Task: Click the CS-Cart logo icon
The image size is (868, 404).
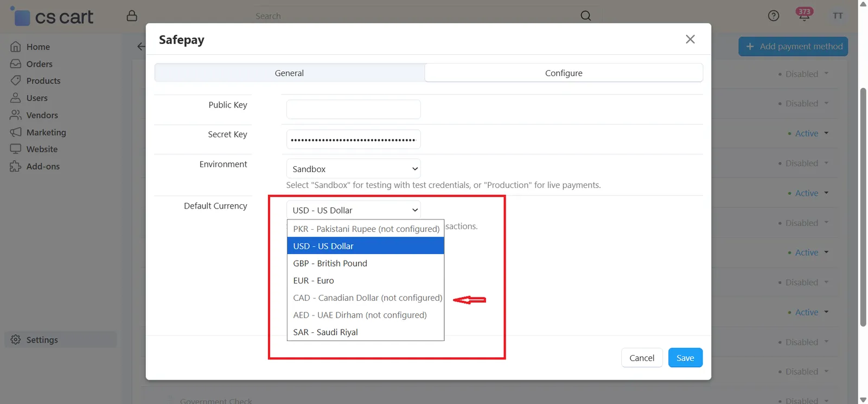Action: [x=21, y=17]
